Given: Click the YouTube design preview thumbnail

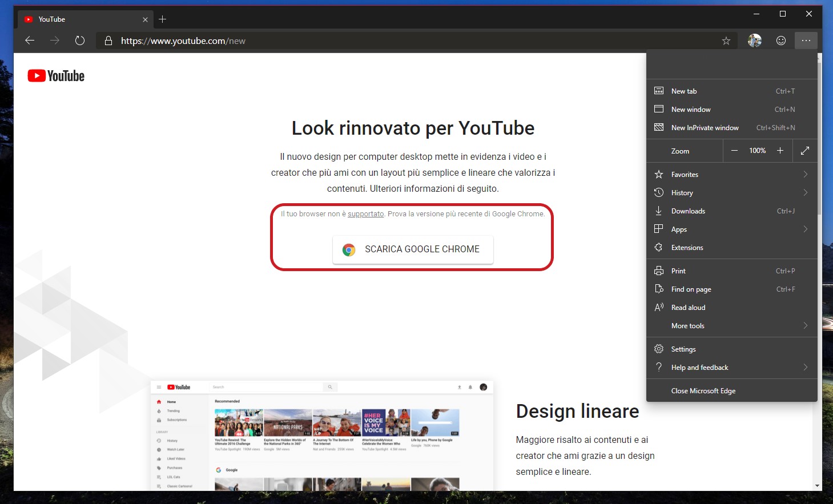Looking at the screenshot, I should click(x=322, y=436).
